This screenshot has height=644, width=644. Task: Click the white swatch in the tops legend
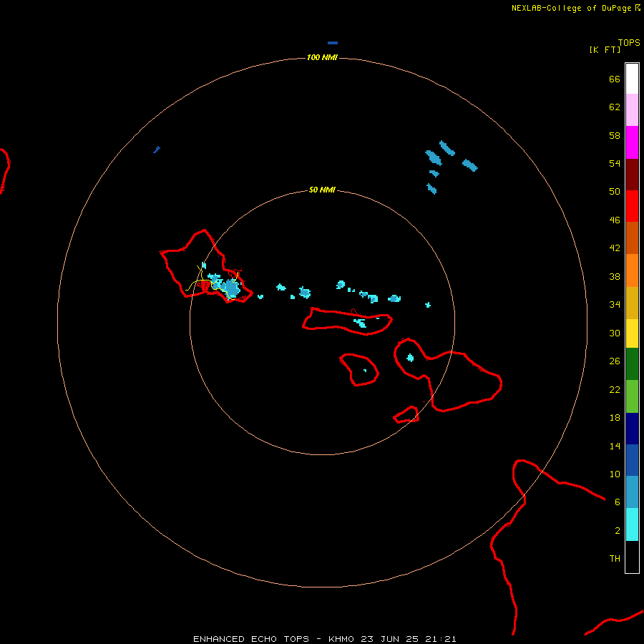point(632,79)
